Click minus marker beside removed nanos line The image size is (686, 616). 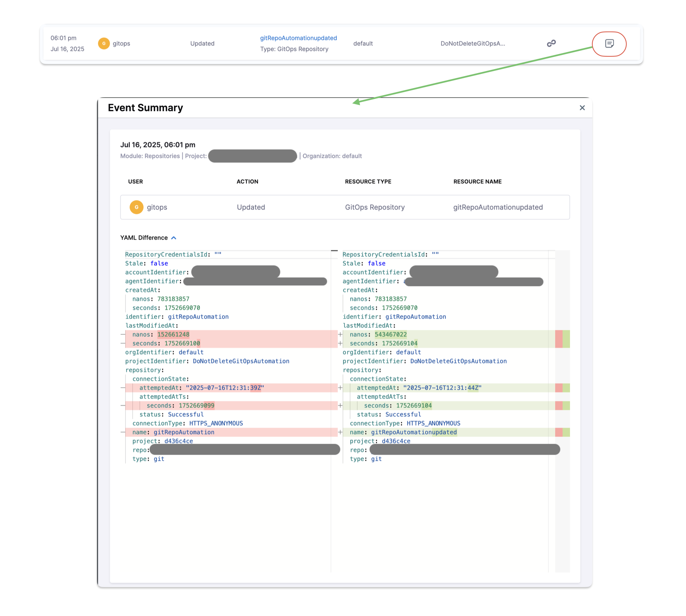[x=123, y=335]
